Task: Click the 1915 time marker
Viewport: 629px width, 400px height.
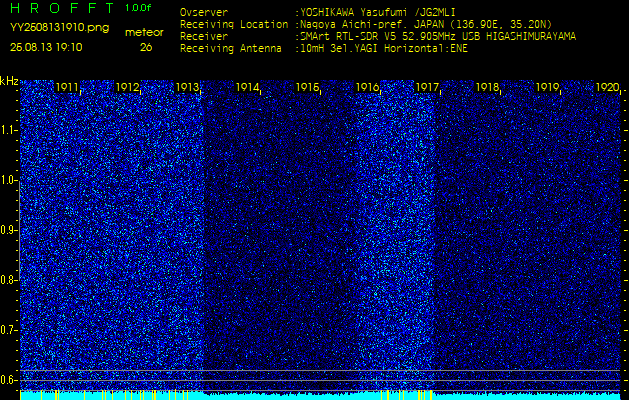Action: [307, 87]
